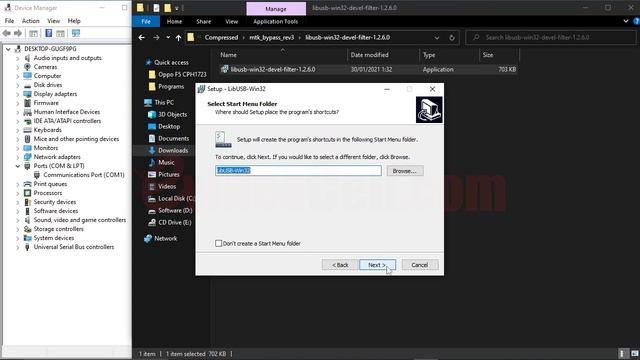Open Browse for Start Menu folder
640x360 pixels.
click(x=405, y=171)
